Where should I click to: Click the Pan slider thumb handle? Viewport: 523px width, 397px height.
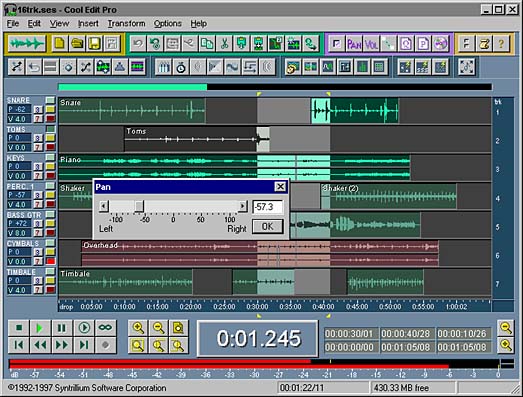139,206
